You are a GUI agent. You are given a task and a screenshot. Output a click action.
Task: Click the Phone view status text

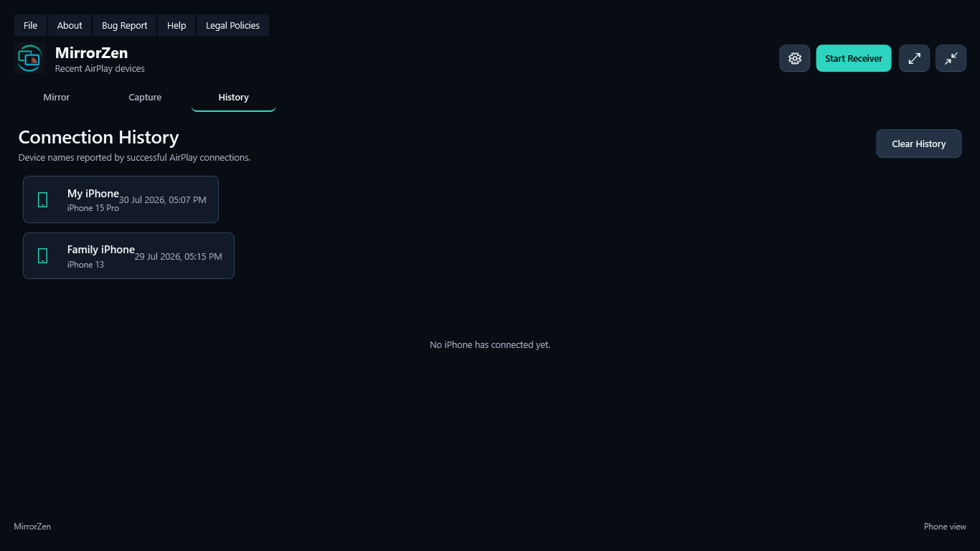(945, 527)
